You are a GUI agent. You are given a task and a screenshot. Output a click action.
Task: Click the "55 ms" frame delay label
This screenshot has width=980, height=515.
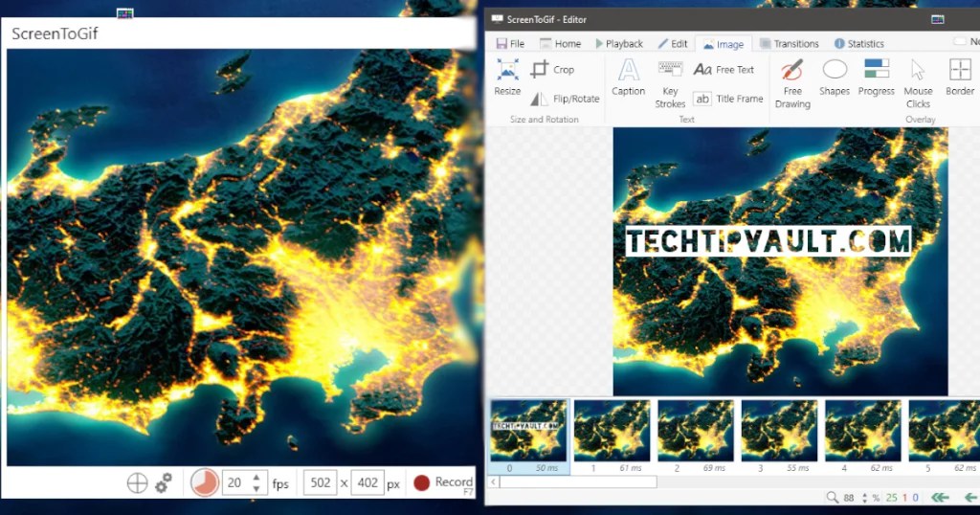pyautogui.click(x=797, y=468)
